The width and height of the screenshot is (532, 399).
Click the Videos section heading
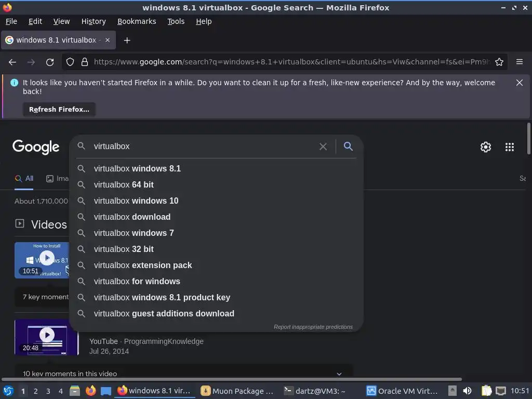tap(49, 224)
